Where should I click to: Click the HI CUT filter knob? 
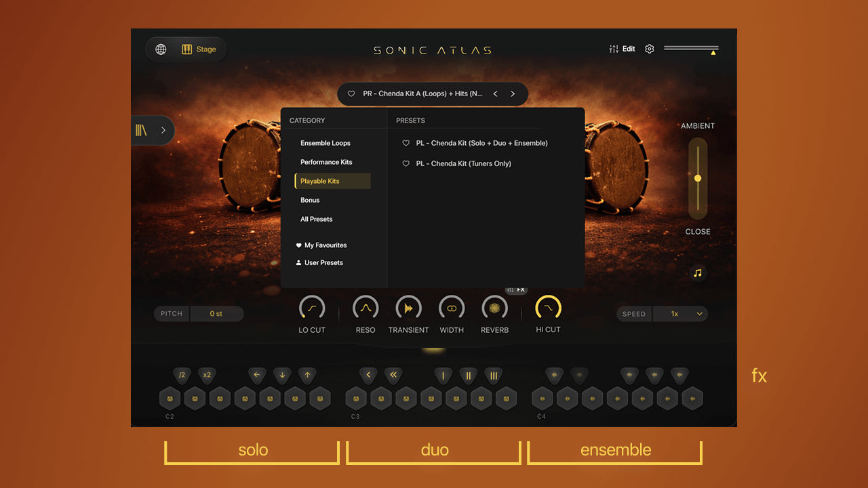548,308
